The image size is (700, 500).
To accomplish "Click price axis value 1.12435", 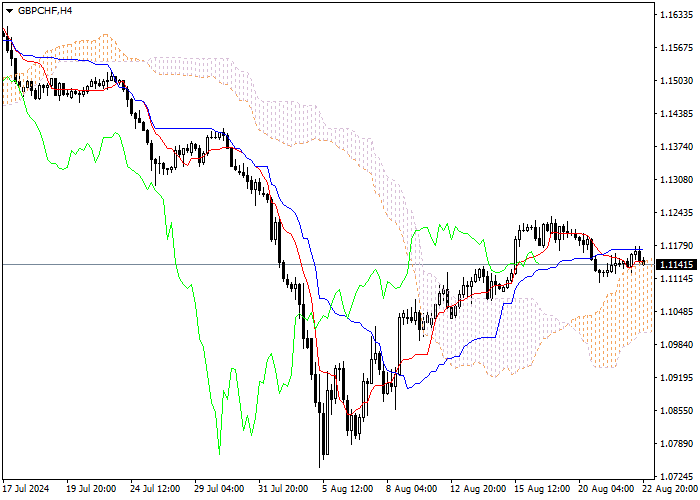I will (676, 212).
